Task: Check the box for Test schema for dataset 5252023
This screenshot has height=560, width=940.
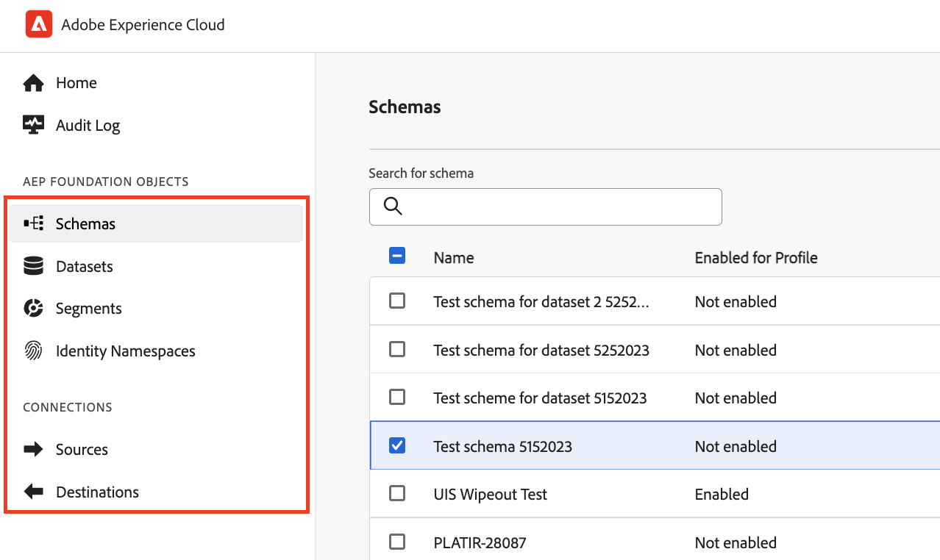Action: click(x=396, y=349)
